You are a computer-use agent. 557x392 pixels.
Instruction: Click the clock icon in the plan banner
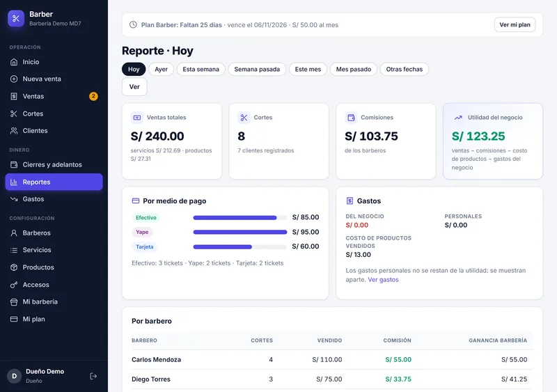[133, 24]
